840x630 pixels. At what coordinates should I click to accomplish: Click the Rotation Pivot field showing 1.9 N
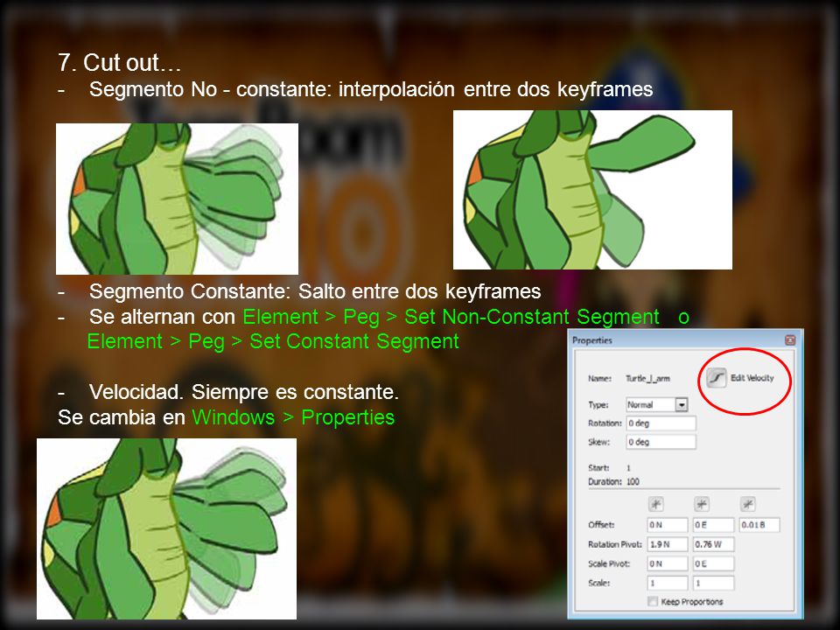coord(668,544)
